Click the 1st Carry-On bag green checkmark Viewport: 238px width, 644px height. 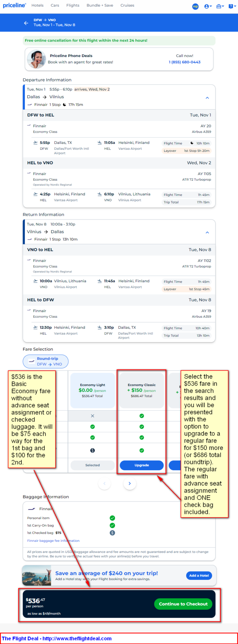point(112,525)
